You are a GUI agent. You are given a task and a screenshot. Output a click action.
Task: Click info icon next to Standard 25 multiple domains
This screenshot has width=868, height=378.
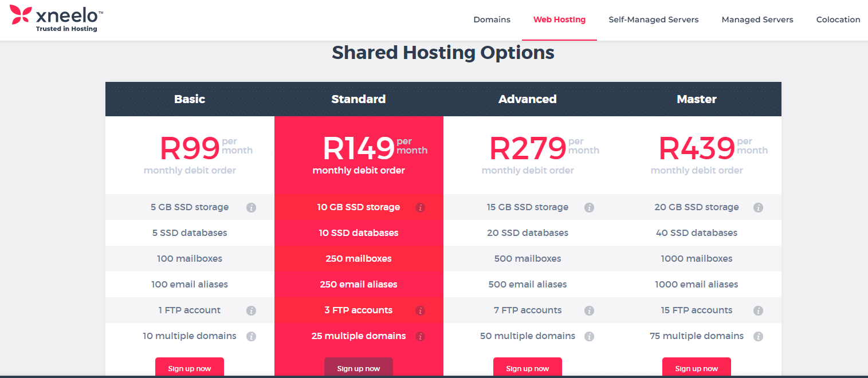(x=420, y=336)
